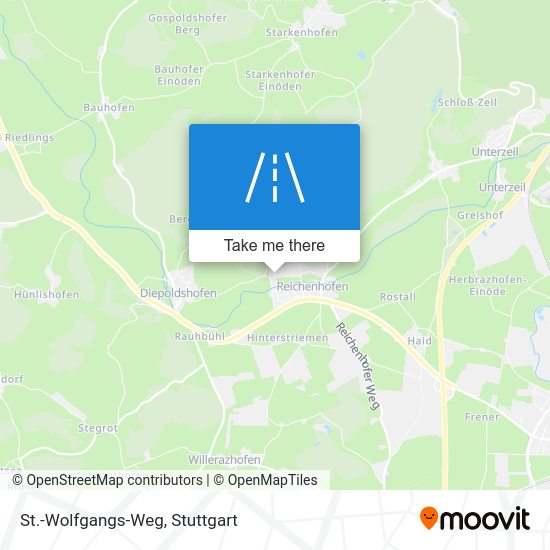This screenshot has height=550, width=550.
Task: Click the orange Moovit pin mascot icon
Action: coord(429,518)
